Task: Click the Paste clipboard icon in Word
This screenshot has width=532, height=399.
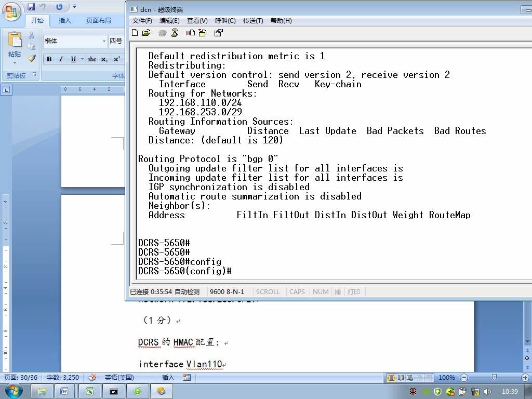Action: click(15, 40)
